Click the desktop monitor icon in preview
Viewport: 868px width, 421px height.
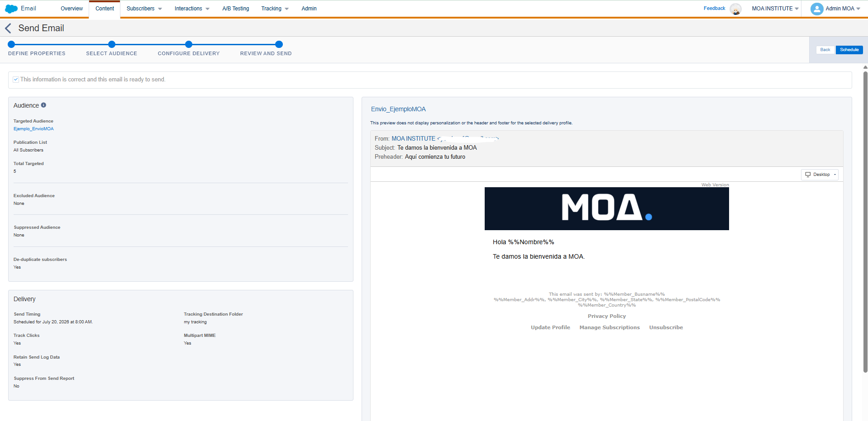(808, 175)
